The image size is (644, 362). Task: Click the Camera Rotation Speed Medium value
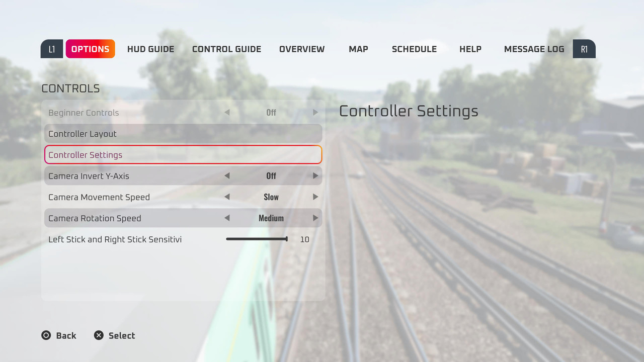point(271,218)
